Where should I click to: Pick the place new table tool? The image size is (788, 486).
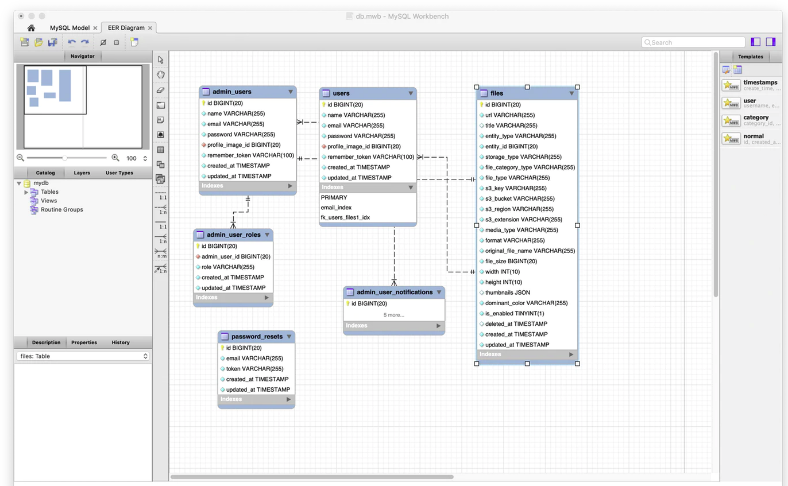click(161, 149)
